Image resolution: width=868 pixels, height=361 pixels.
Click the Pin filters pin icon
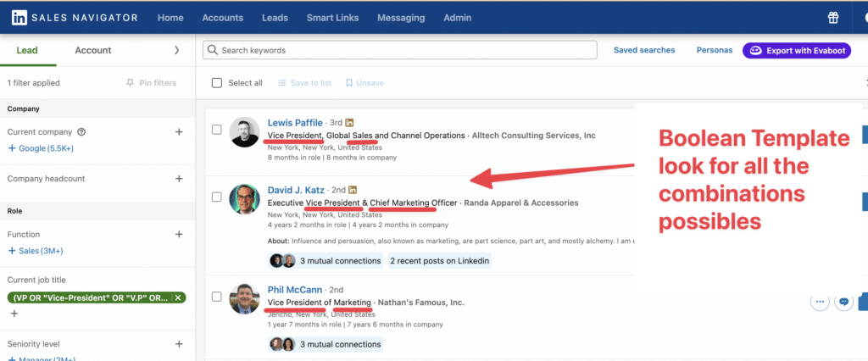point(130,83)
